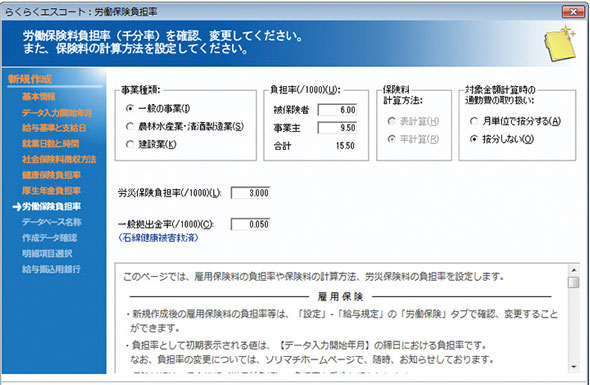
Task: Go to 健康保険負担率 step
Action: 52,175
